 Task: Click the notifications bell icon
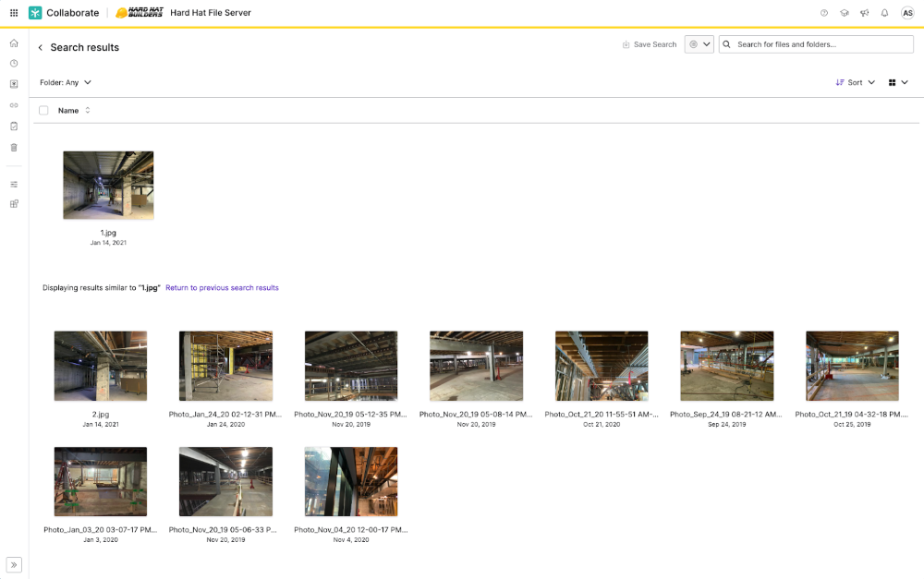884,13
